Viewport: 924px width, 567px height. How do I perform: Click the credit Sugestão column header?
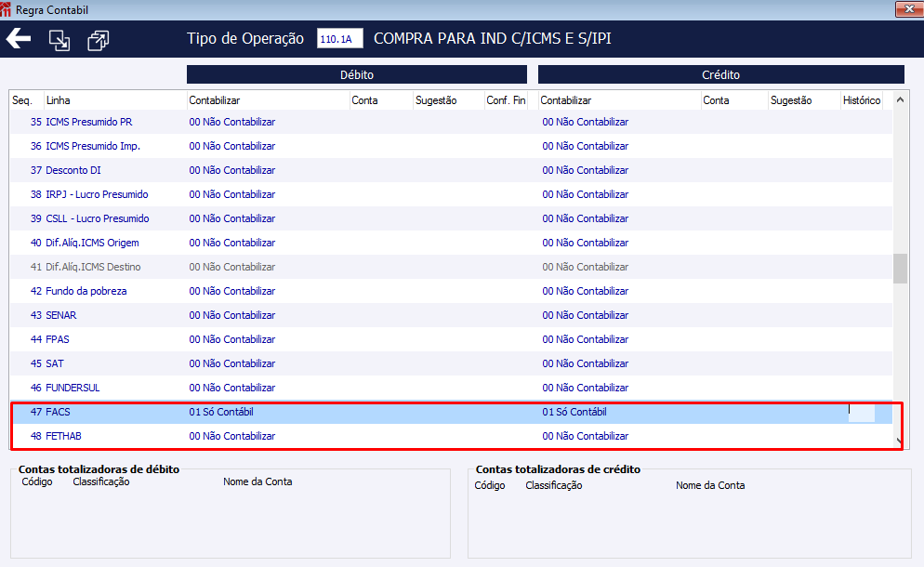pos(791,100)
